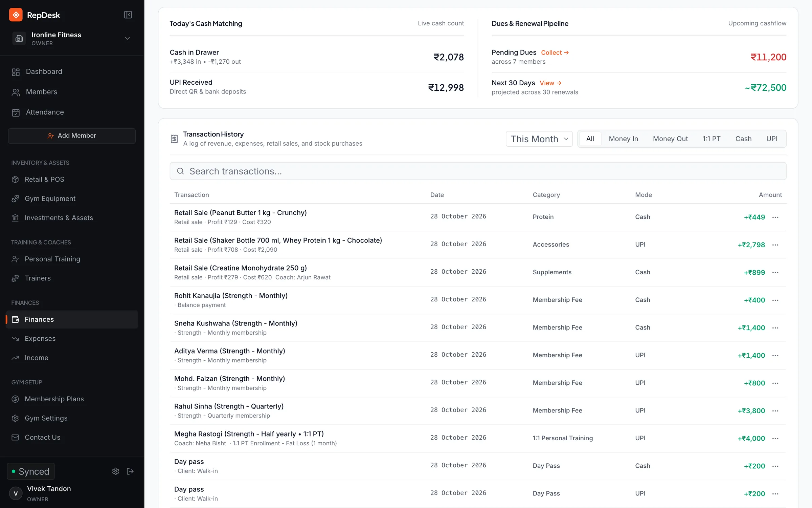Filter transactions by UPI mode
Viewport: 812px width, 508px height.
772,139
